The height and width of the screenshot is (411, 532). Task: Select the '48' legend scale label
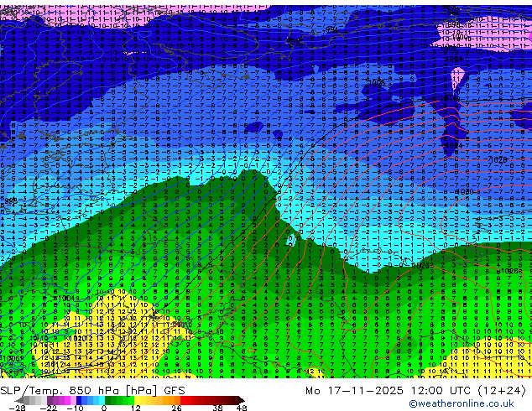(x=242, y=408)
